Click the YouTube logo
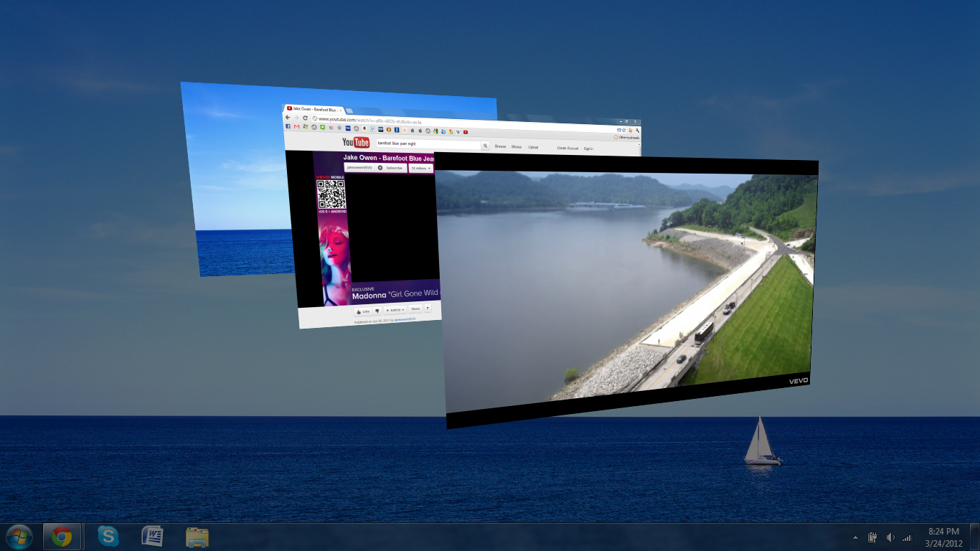980x551 pixels. 355,142
